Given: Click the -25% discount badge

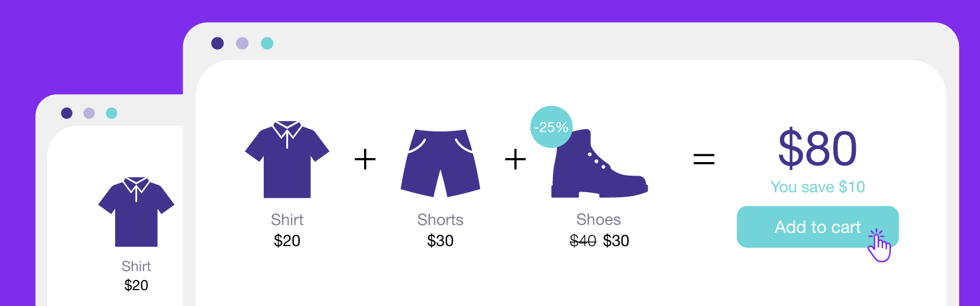Looking at the screenshot, I should coord(551,127).
